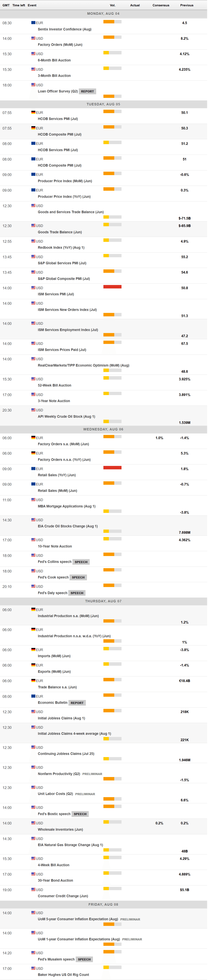
Task: Click the SPEECH badge on Fed's Musalem speech
Action: pos(84,960)
